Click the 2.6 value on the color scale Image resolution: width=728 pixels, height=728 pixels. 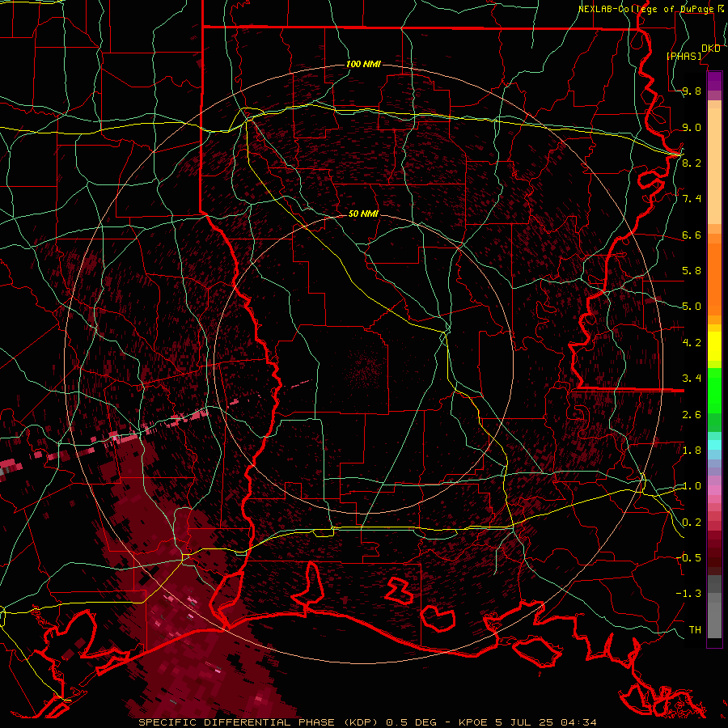click(x=692, y=415)
